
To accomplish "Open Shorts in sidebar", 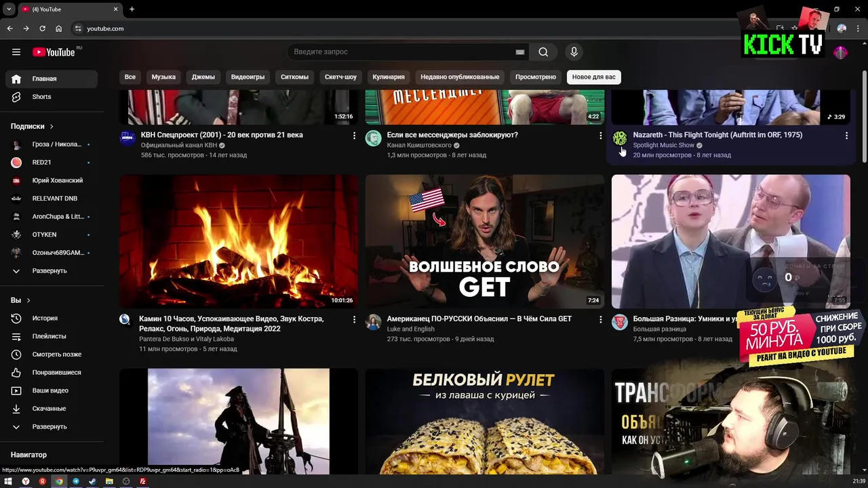I will click(52, 97).
